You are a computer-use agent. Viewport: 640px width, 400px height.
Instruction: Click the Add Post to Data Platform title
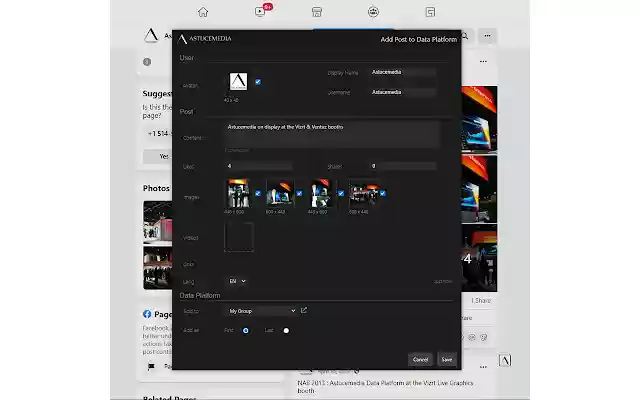coord(419,40)
